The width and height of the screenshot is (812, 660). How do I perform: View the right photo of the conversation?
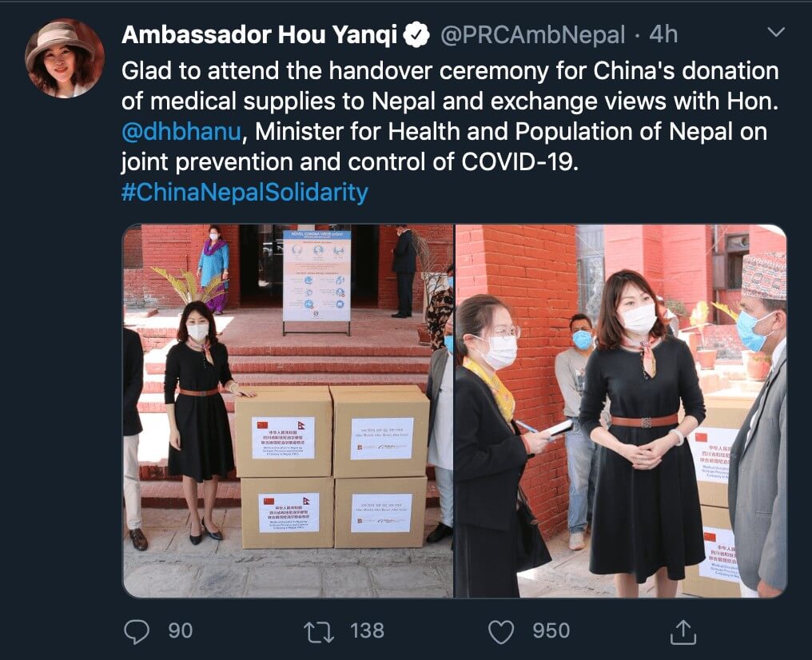coord(621,411)
